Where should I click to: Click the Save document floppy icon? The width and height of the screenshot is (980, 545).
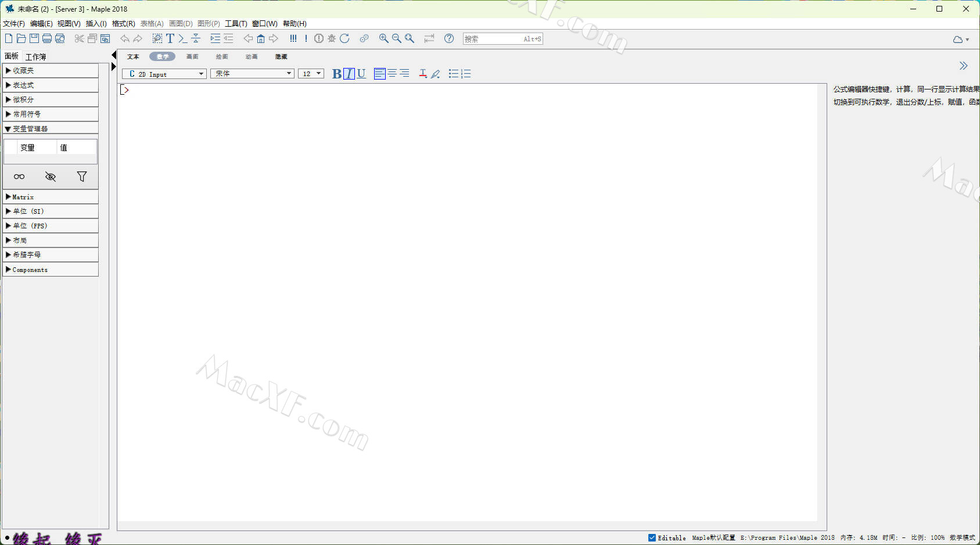point(34,38)
